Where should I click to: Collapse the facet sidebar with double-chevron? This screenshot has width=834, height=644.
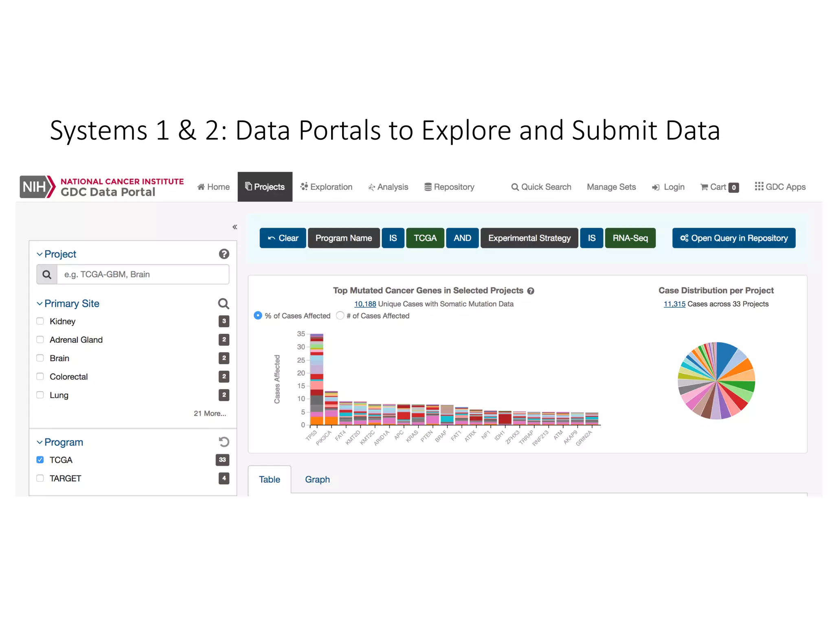tap(235, 227)
